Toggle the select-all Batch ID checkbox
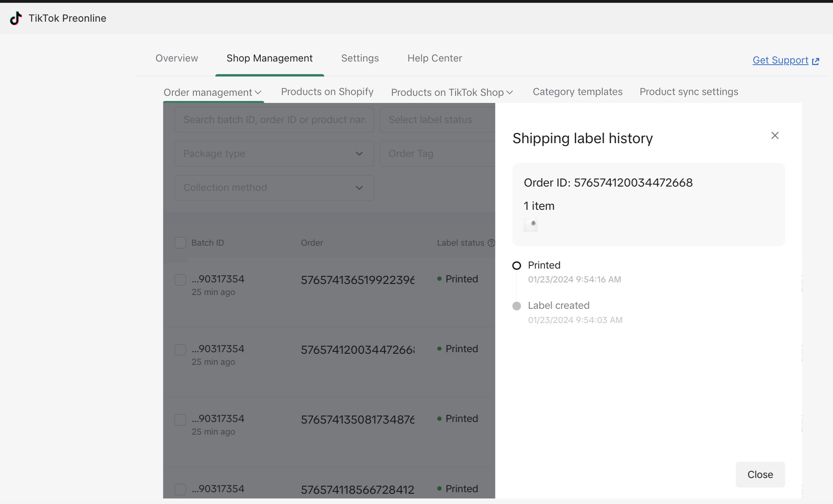Image resolution: width=833 pixels, height=504 pixels. (x=180, y=243)
